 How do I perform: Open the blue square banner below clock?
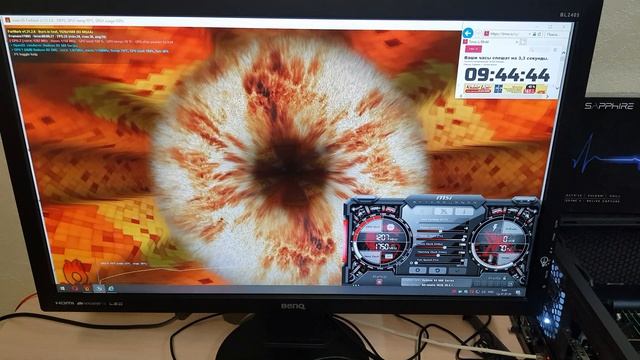coord(498,89)
